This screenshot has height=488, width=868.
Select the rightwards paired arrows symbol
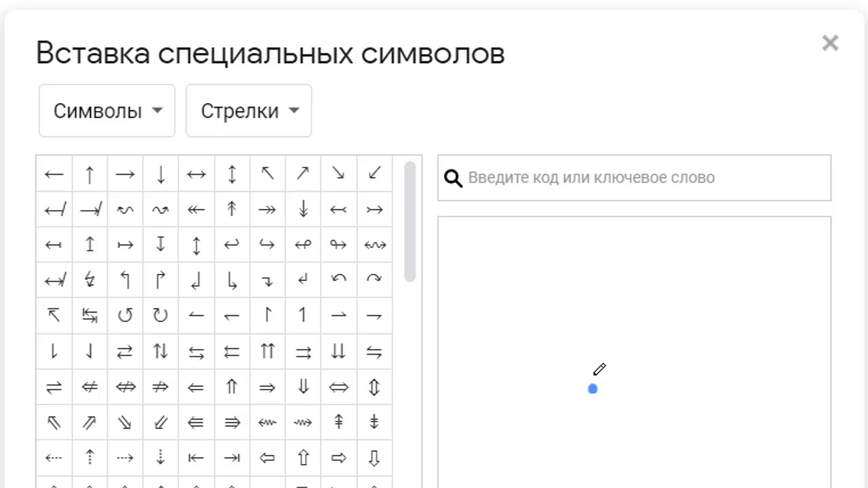click(303, 351)
